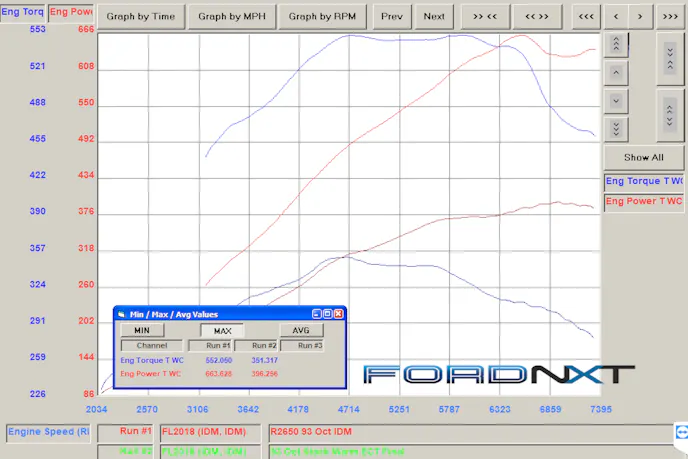Pan graph left with single '<' arrow
The image size is (688, 459).
click(616, 16)
